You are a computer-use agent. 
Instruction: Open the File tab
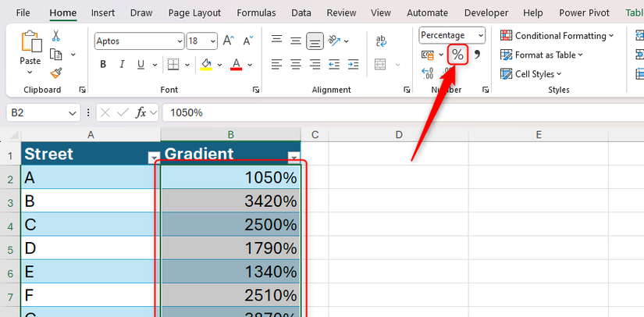pos(23,12)
